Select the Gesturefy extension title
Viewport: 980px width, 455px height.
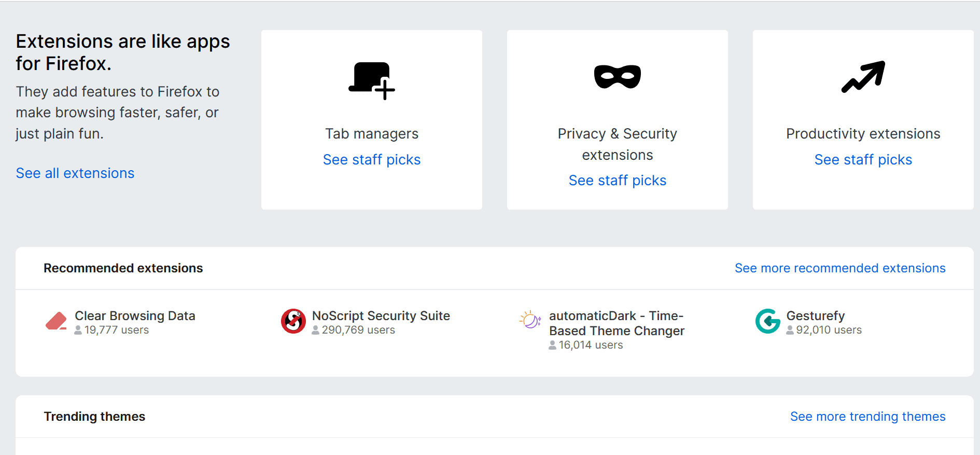click(x=815, y=316)
